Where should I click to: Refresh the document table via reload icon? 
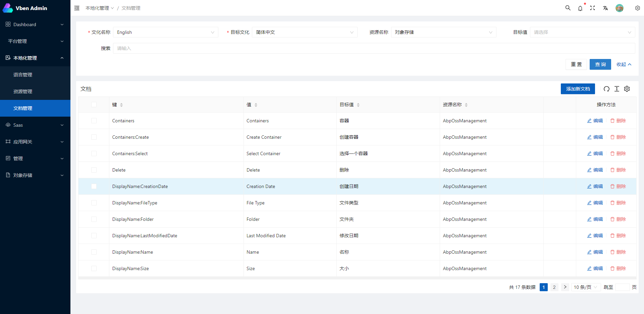[x=606, y=89]
